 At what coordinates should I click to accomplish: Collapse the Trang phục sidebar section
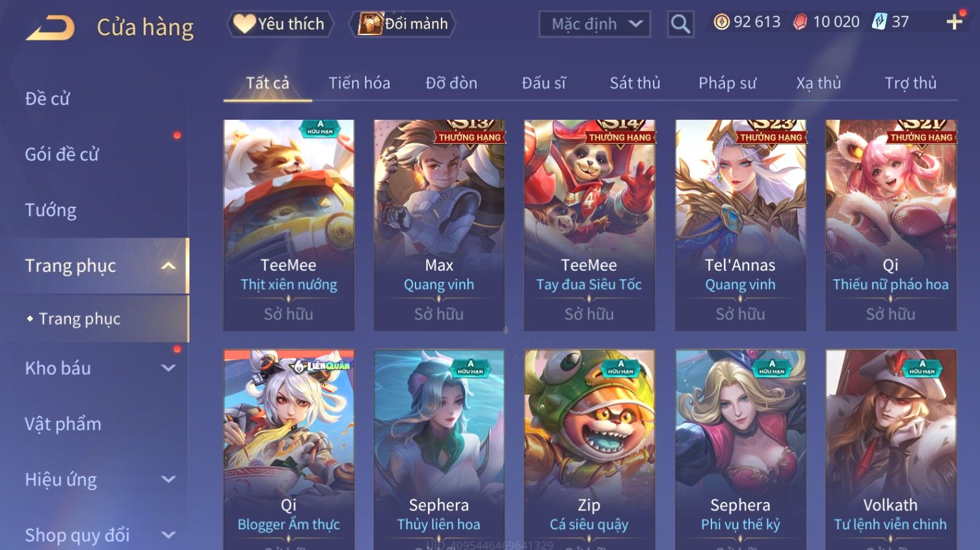[x=168, y=266]
